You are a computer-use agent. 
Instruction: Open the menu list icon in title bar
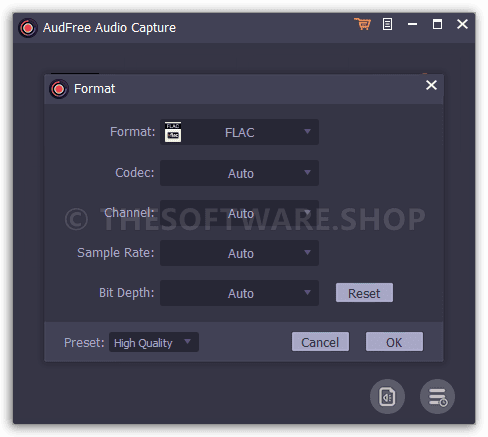tap(387, 24)
